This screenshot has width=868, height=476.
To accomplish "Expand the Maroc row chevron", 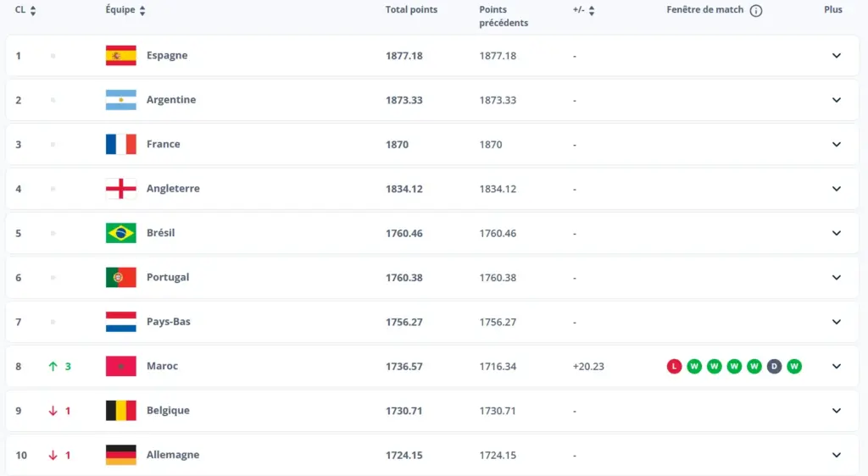I will tap(836, 367).
